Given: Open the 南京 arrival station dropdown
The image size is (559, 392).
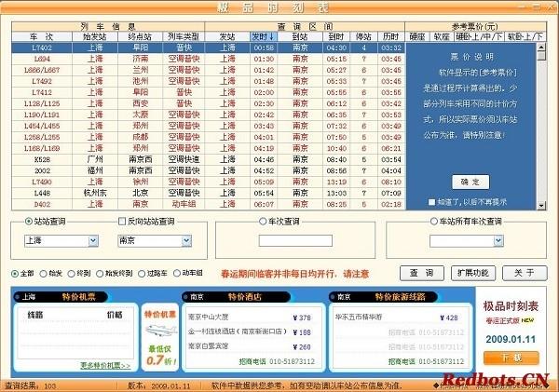Looking at the screenshot, I should [x=186, y=241].
